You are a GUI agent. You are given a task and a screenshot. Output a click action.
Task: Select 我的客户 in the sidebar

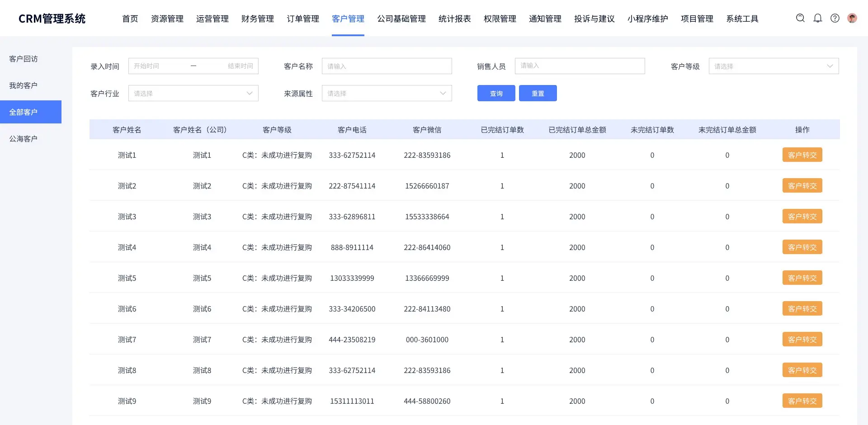pyautogui.click(x=24, y=85)
